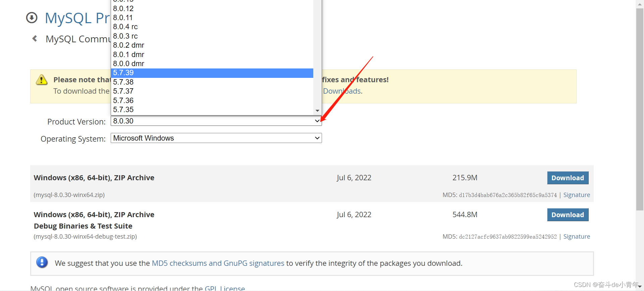Click MD5 hash dc2127acfc9637ab9822599ea5242952
The height and width of the screenshot is (291, 644).
508,237
